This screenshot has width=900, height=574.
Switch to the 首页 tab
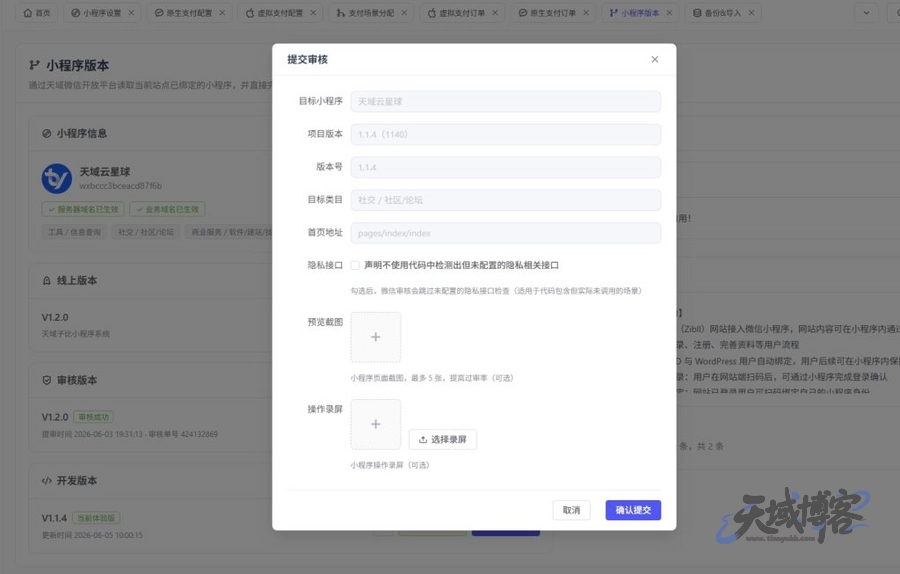tap(37, 13)
